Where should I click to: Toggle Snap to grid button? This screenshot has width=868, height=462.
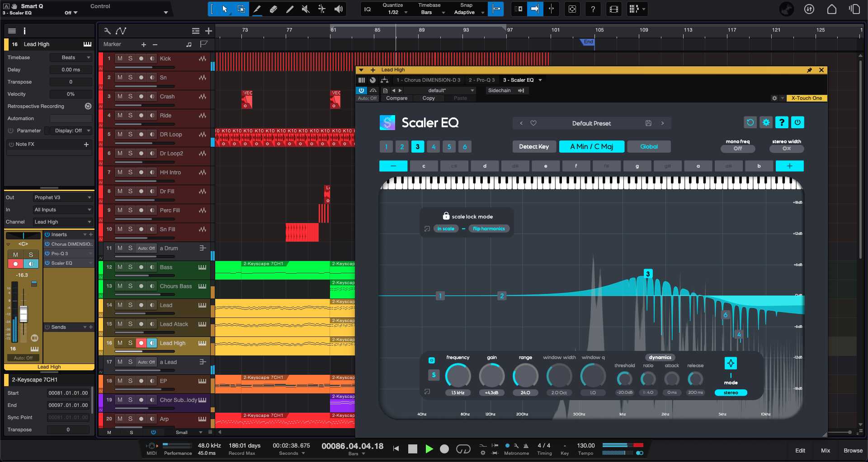pyautogui.click(x=496, y=9)
